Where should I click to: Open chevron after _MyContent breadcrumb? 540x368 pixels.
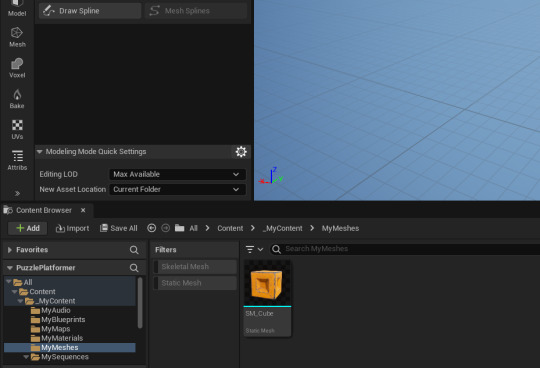(312, 228)
